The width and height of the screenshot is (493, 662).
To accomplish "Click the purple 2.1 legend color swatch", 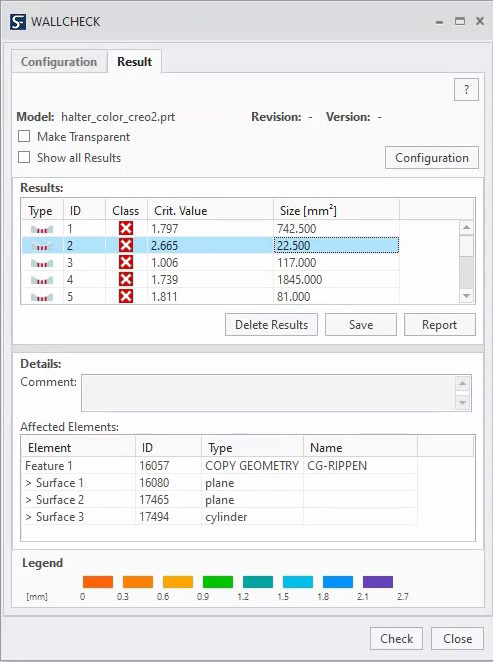I will pos(378,582).
